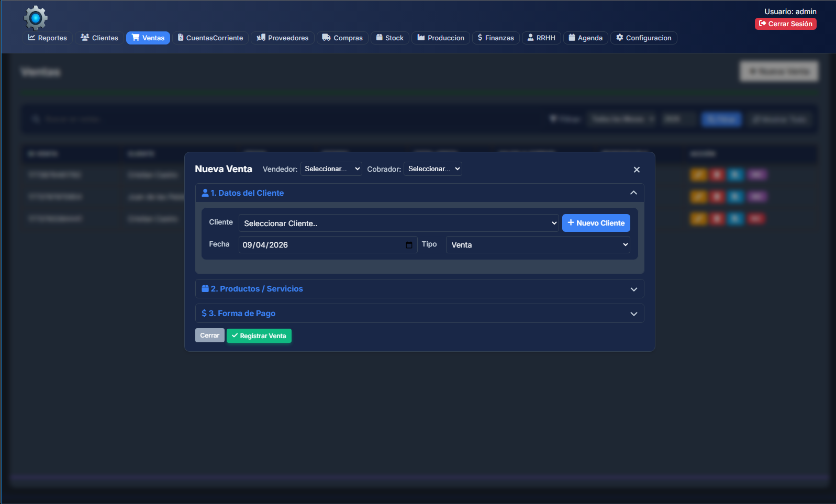Navigate to Proveedores

click(283, 38)
